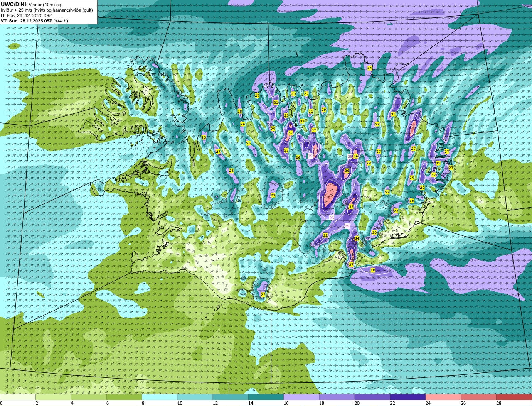Select the legend scale number 24
The image size is (532, 406).
coord(428,403)
